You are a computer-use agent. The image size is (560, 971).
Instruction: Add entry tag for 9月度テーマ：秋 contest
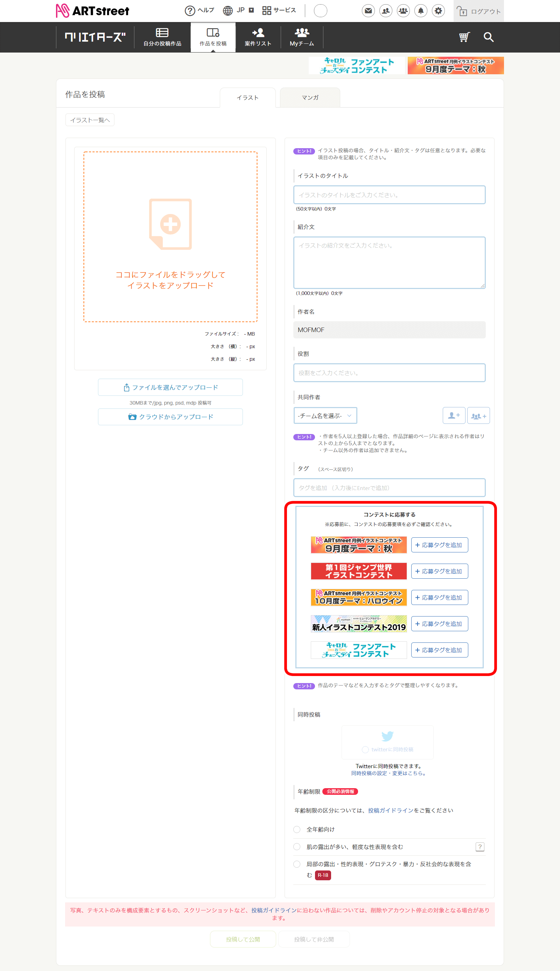point(439,545)
